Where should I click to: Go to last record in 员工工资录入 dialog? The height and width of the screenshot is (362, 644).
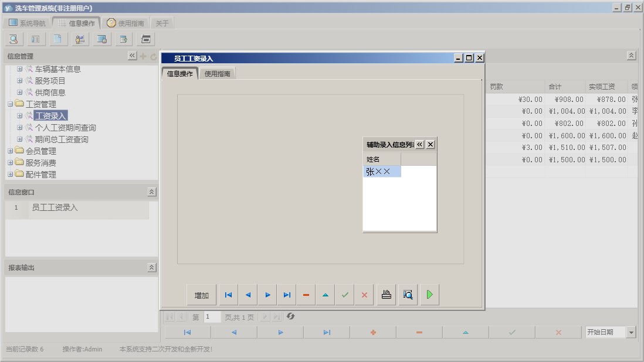[x=287, y=295]
